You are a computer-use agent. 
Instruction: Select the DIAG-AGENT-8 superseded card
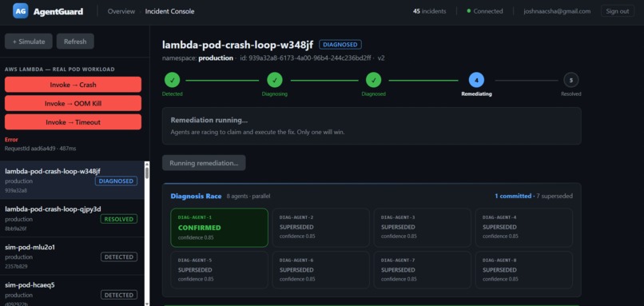(x=524, y=270)
